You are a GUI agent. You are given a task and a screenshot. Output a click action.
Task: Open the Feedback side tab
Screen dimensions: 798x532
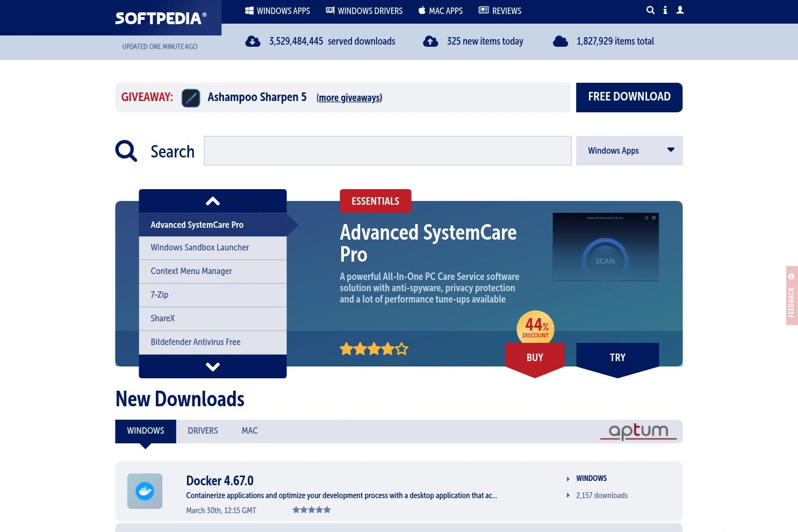click(792, 296)
